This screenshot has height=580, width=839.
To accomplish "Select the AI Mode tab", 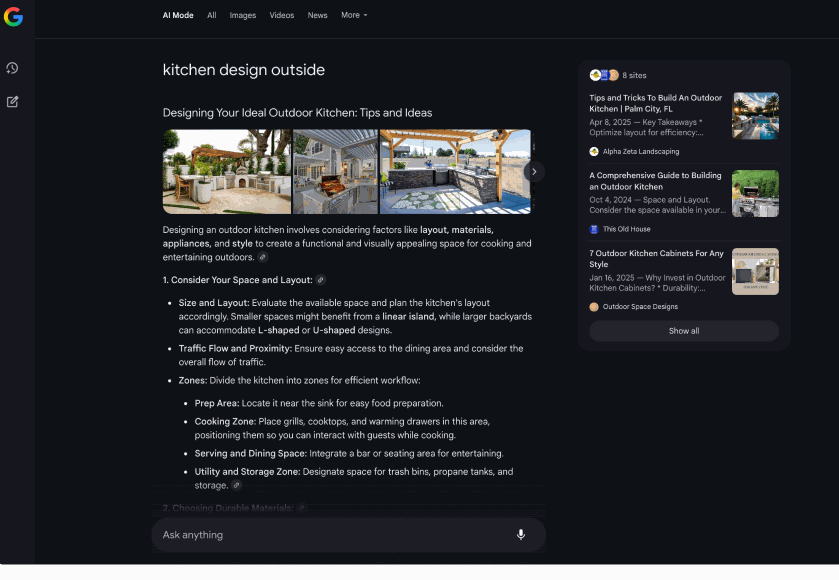I will coord(177,15).
